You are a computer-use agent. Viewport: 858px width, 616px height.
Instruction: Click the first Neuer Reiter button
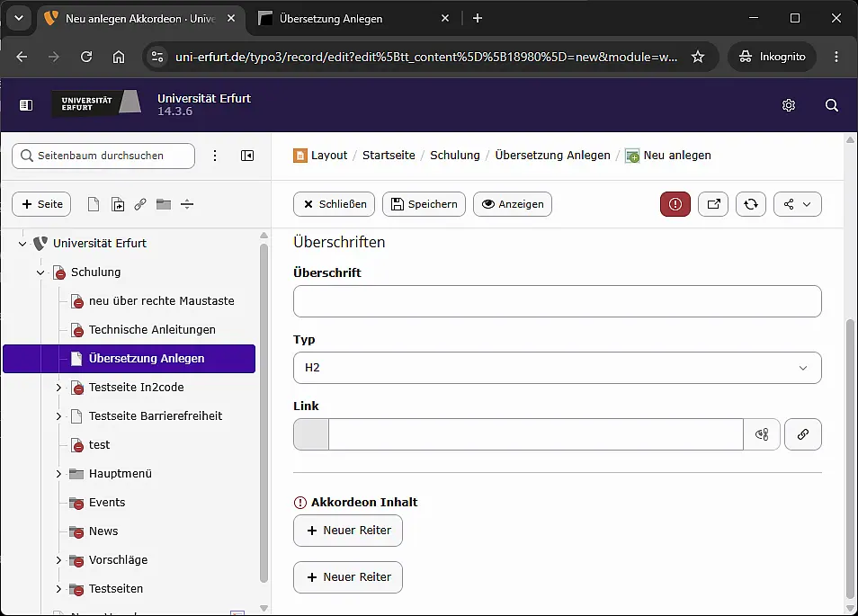[x=348, y=531]
